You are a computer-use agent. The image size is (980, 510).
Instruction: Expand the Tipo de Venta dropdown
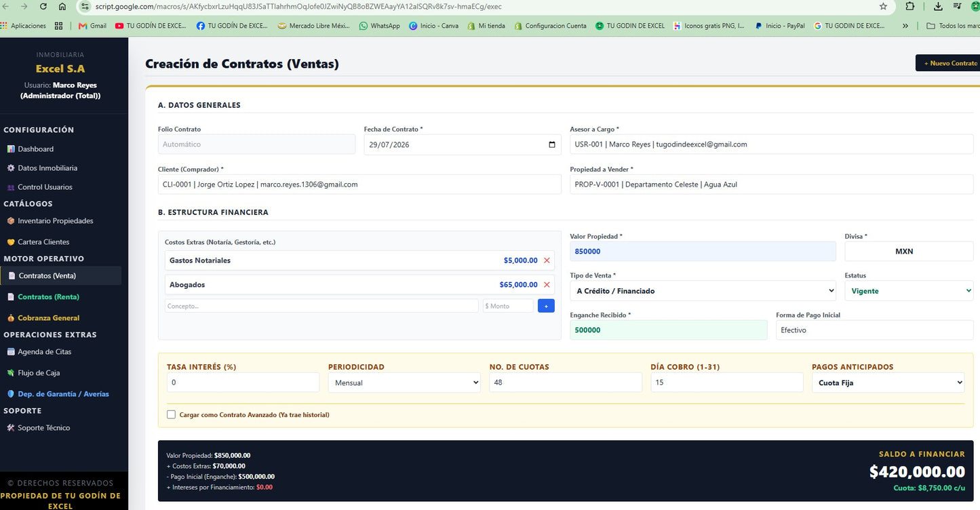703,291
